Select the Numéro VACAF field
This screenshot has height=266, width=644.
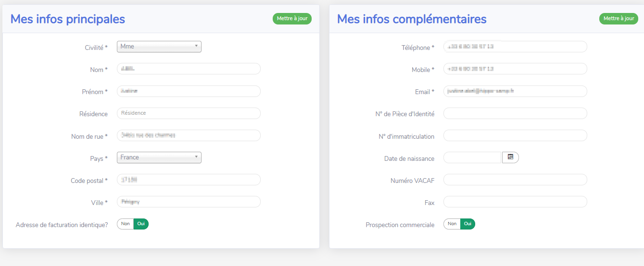pos(515,180)
